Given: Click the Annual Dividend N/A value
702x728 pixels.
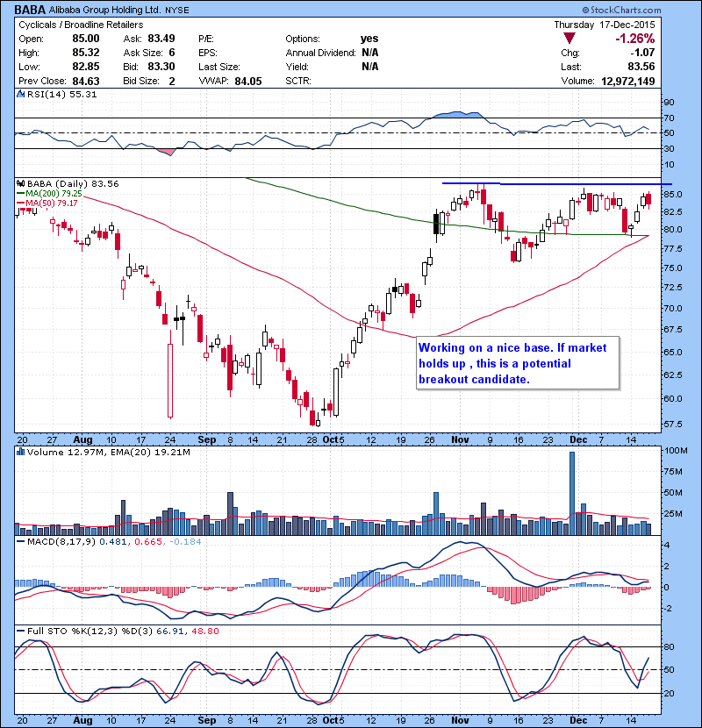Looking at the screenshot, I should tap(369, 53).
